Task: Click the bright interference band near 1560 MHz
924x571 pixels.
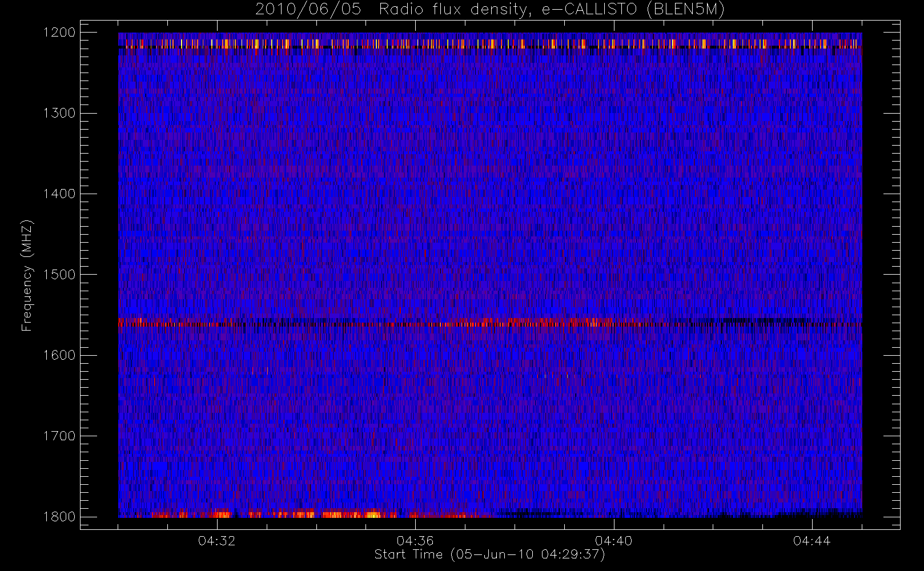Action: point(490,323)
